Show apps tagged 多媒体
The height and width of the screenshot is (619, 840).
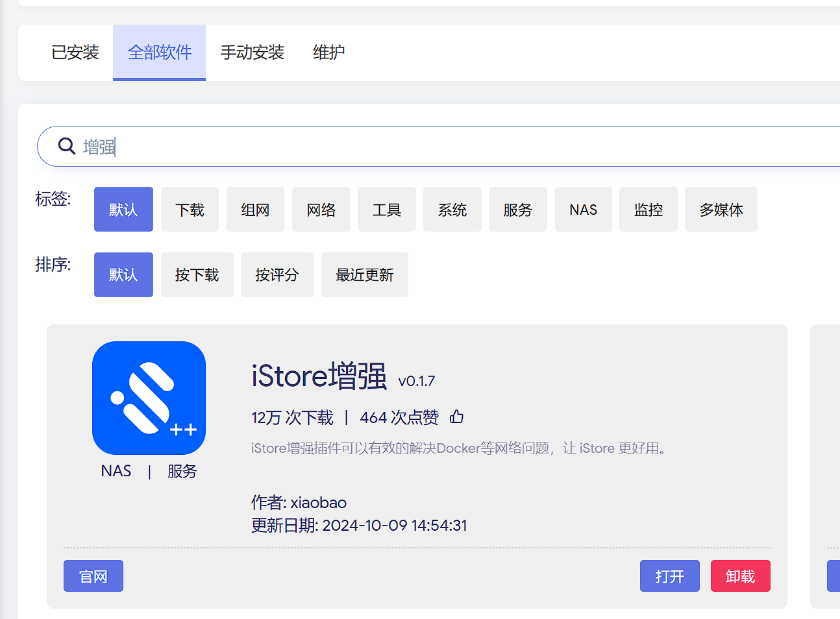(x=721, y=210)
